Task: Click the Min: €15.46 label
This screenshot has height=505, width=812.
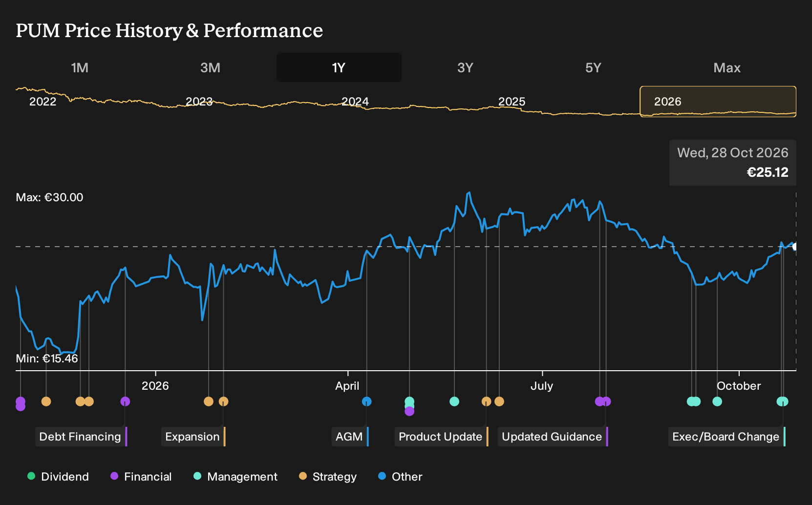Action: 47,358
